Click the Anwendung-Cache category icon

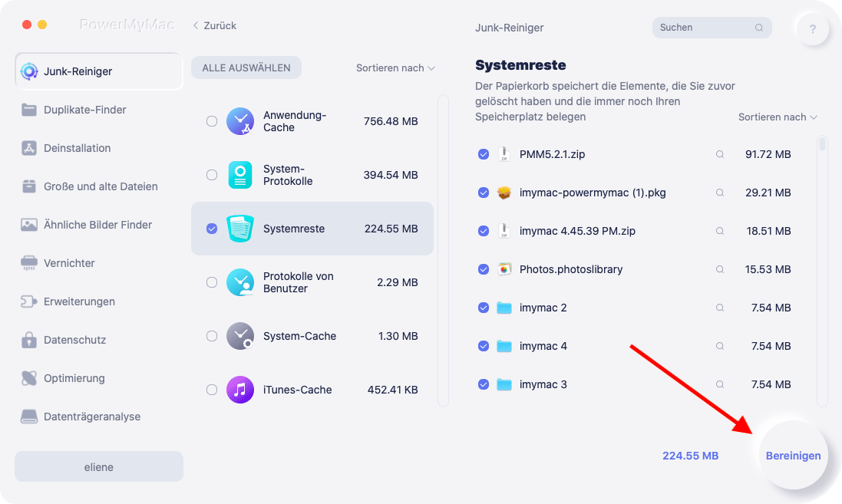tap(240, 121)
